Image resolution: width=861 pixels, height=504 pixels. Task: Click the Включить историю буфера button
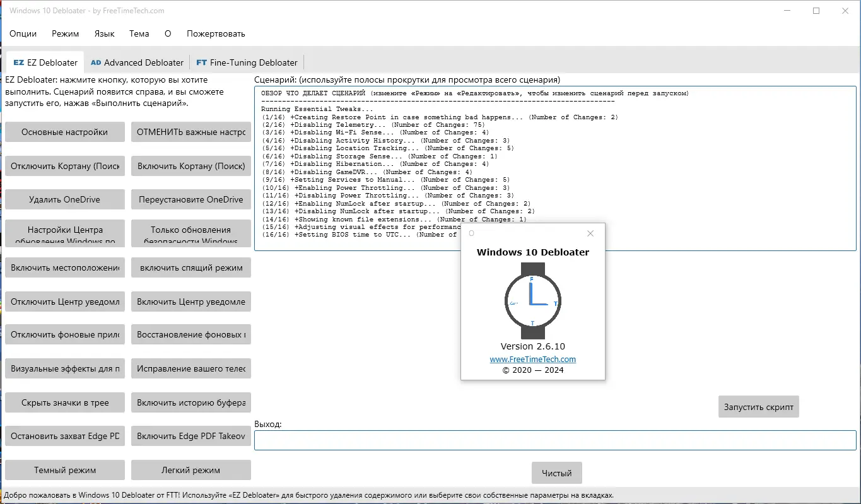pos(191,402)
